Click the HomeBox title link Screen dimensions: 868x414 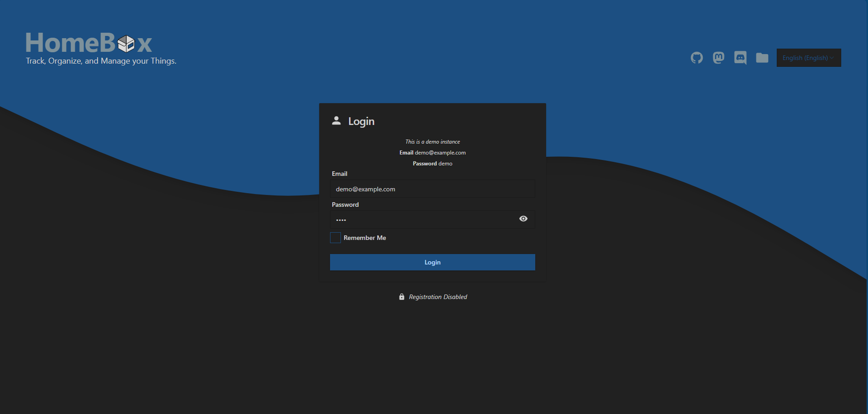89,42
